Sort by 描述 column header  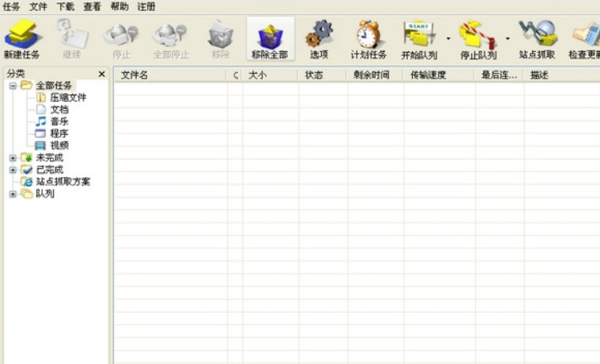point(562,75)
